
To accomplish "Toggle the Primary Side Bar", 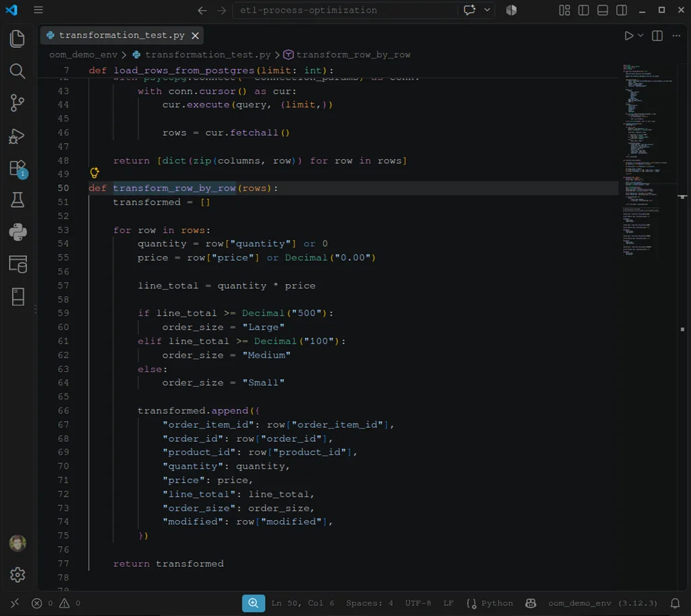I will pyautogui.click(x=584, y=10).
